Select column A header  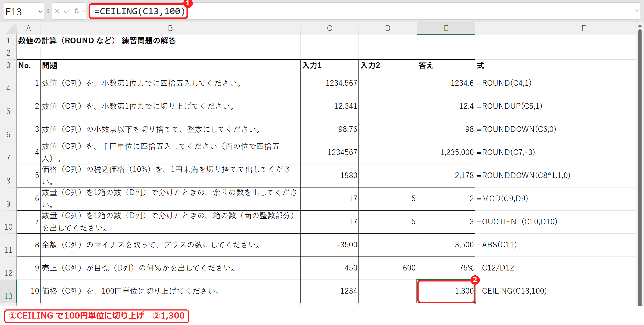[28, 28]
